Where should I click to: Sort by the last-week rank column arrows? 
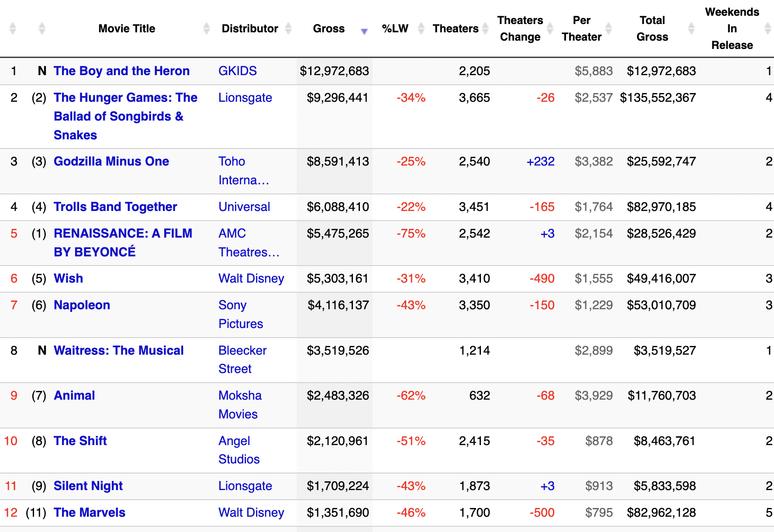point(42,28)
